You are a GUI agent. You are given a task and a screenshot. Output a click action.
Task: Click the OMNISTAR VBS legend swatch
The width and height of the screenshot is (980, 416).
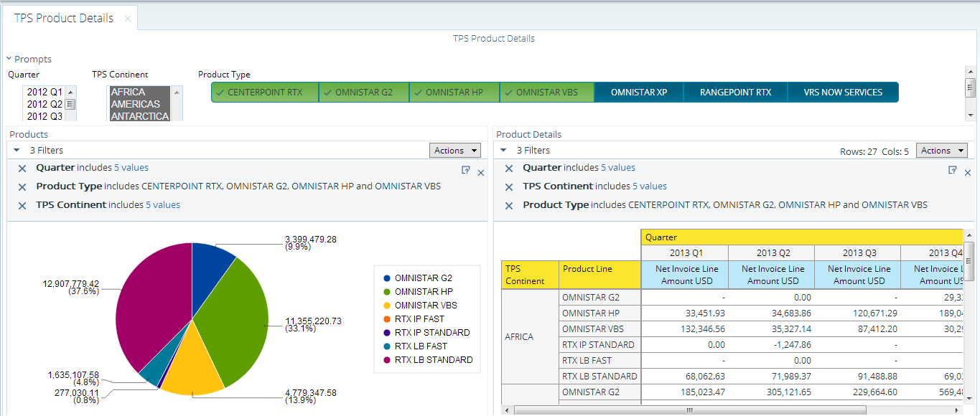387,306
